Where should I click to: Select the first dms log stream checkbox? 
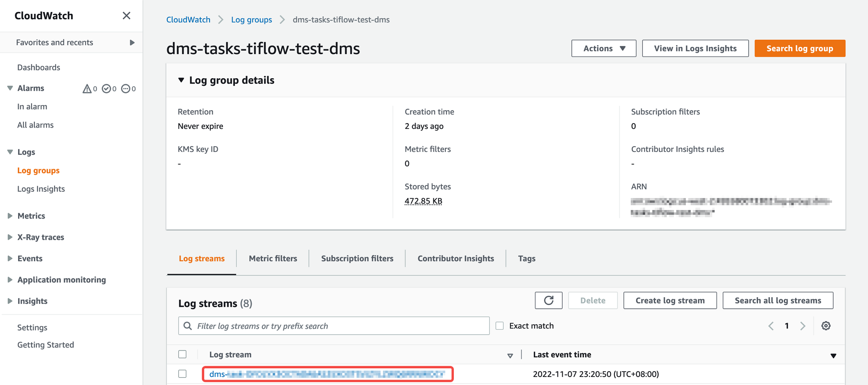click(183, 374)
